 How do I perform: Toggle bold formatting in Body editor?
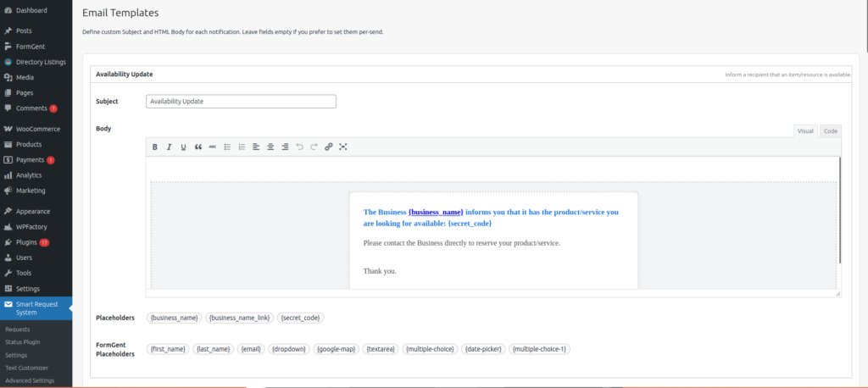pos(155,147)
